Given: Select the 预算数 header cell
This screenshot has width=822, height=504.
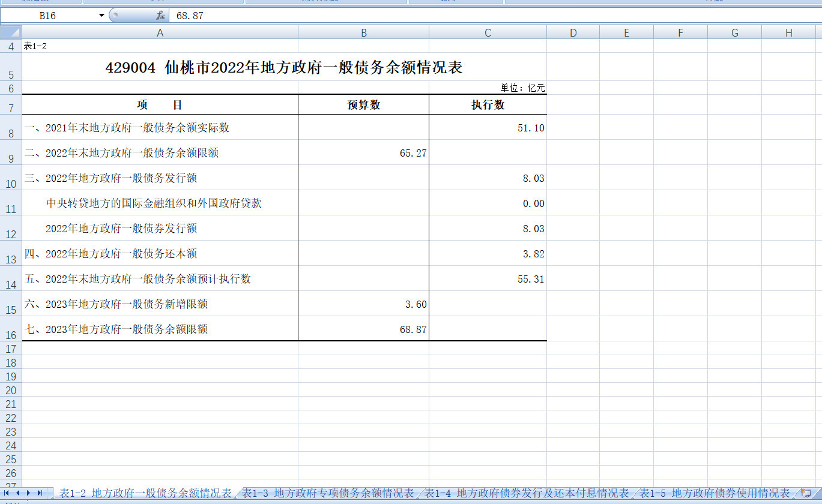Looking at the screenshot, I should 363,105.
